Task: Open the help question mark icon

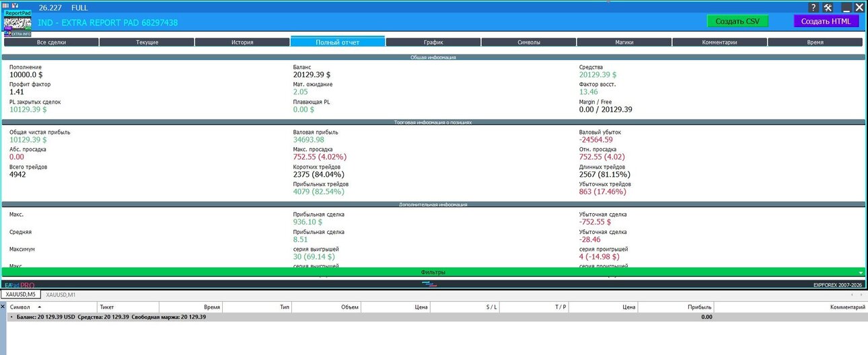Action: (813, 7)
